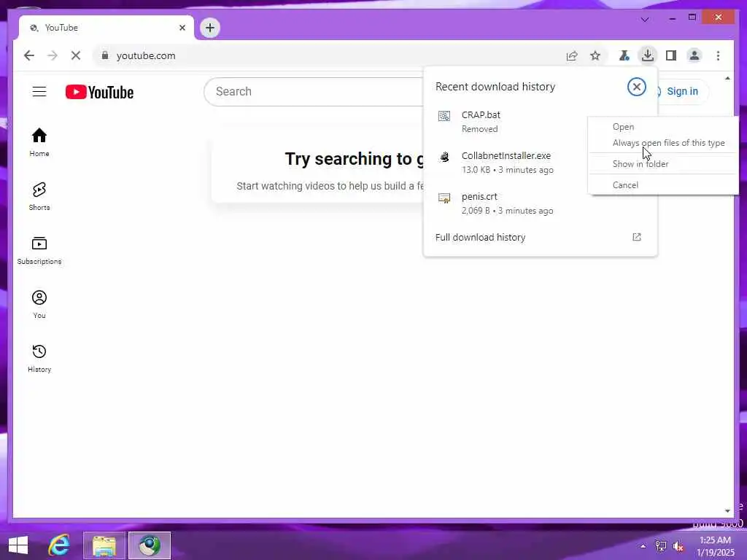This screenshot has height=560, width=747.
Task: Click the YouTube logo
Action: (99, 92)
